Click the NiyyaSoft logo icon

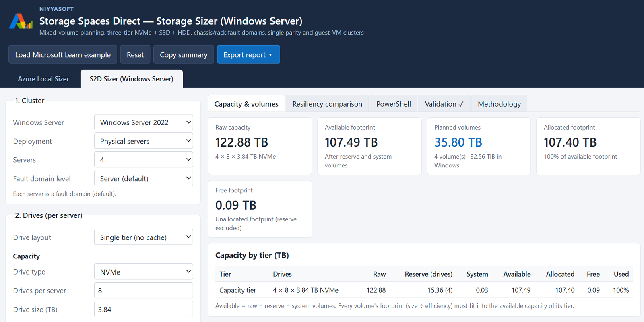(21, 21)
